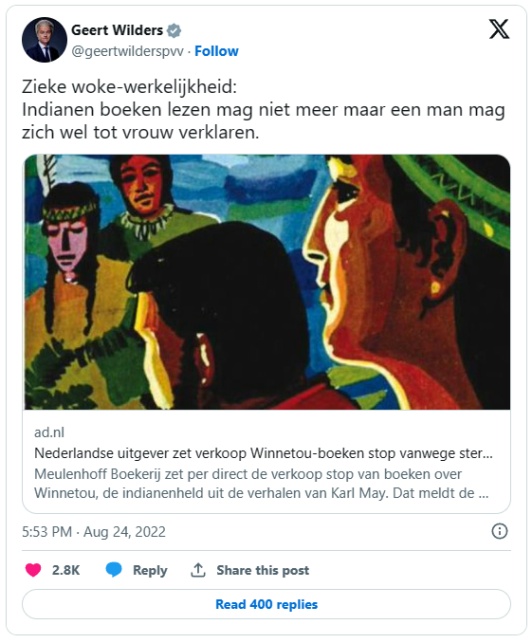Open the post info circle icon
532x643 pixels.
[x=499, y=531]
